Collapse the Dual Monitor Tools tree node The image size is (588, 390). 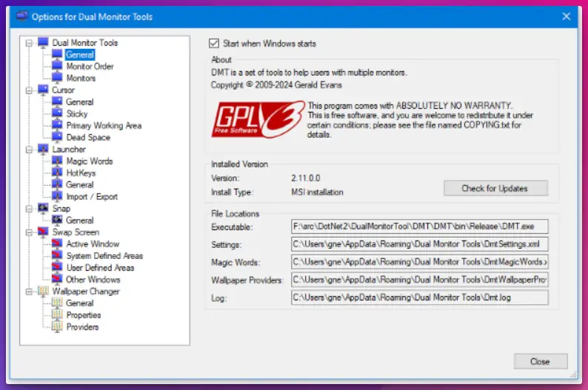click(29, 43)
